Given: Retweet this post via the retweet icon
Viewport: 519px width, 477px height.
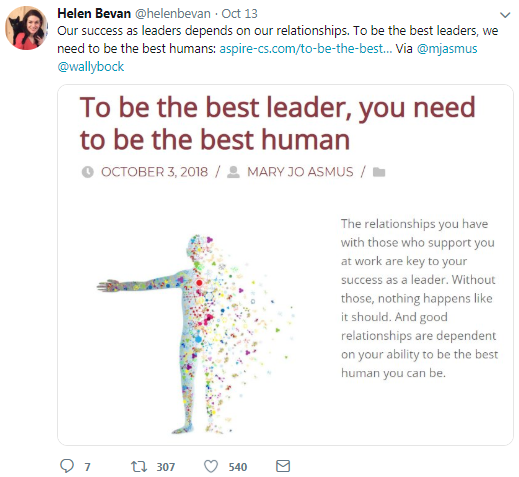Looking at the screenshot, I should 139,466.
